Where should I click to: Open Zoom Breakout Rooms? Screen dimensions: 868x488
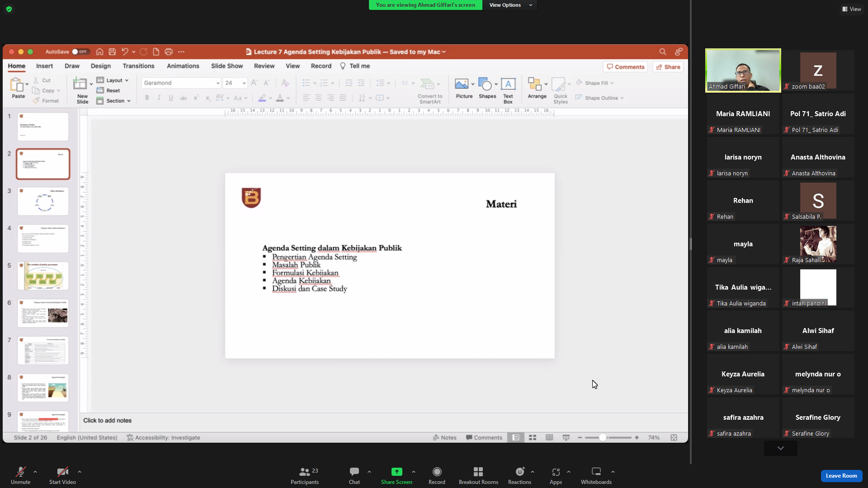478,476
